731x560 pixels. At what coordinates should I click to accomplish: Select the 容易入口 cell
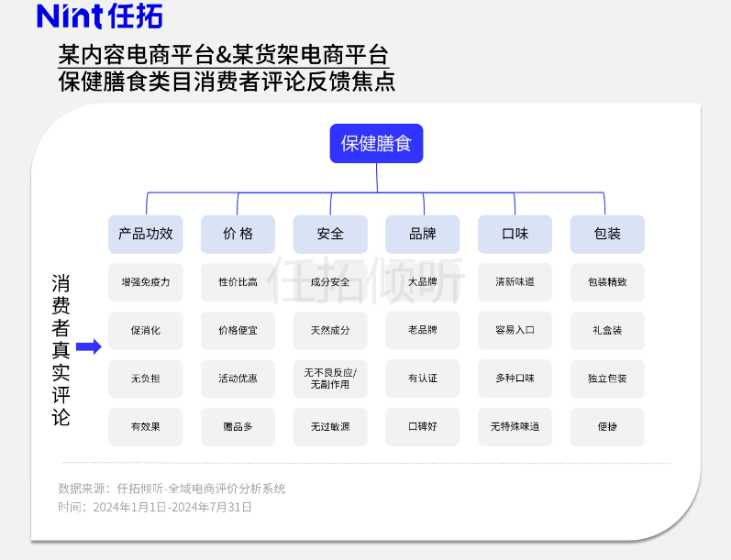[515, 330]
